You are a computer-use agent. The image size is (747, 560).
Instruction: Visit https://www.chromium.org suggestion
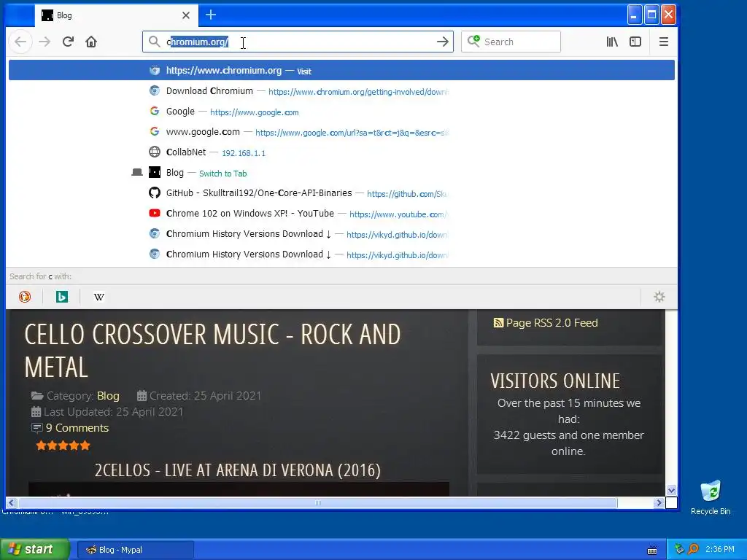point(341,71)
